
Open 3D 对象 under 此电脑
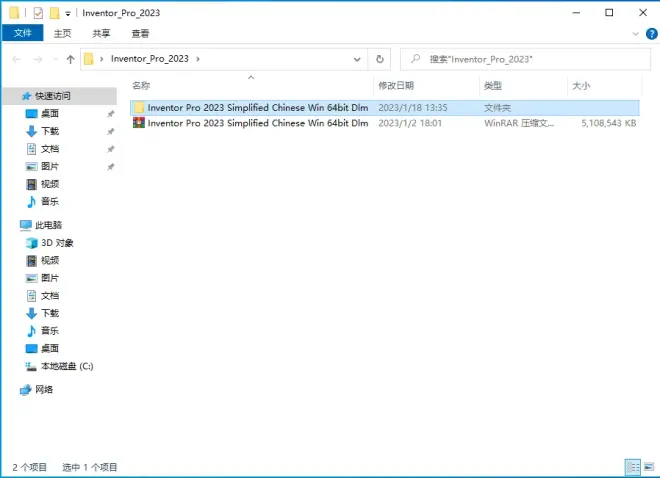[57, 243]
